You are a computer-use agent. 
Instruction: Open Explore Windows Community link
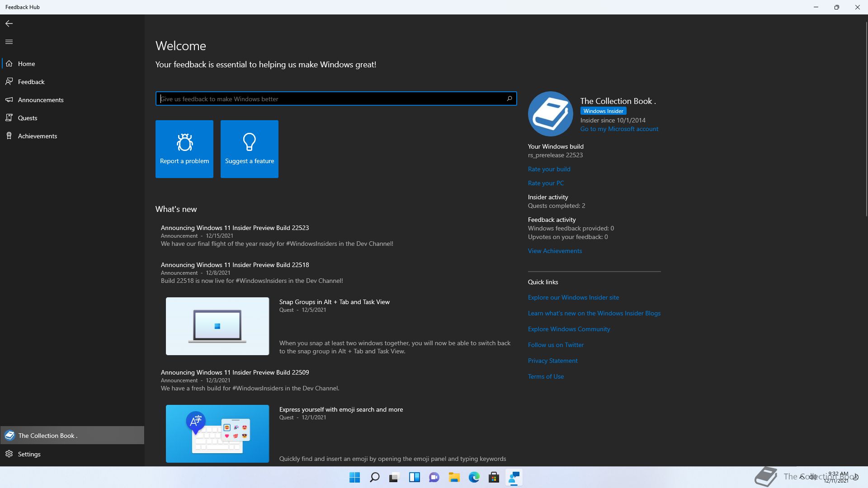pos(569,329)
